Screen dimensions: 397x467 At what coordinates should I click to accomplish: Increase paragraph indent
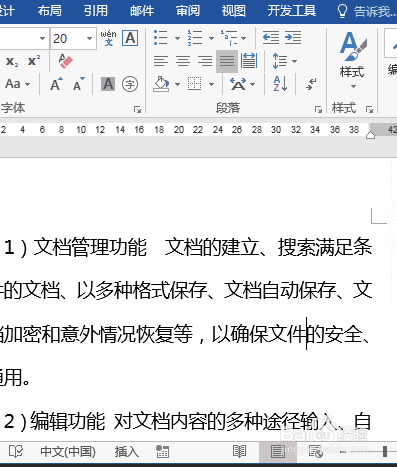pos(293,38)
